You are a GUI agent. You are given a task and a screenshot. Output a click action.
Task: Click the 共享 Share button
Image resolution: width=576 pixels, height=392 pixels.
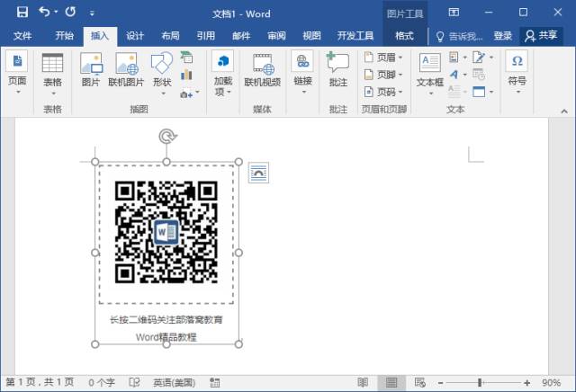point(542,36)
